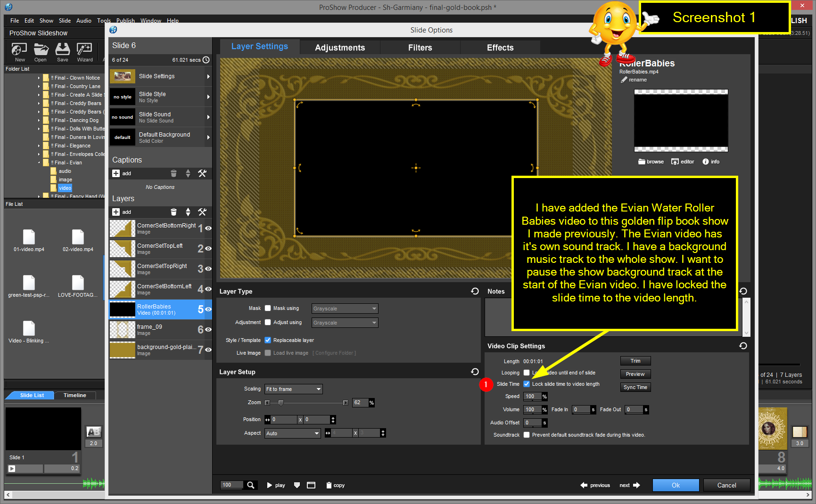Browse for a replacement layer file

(651, 162)
